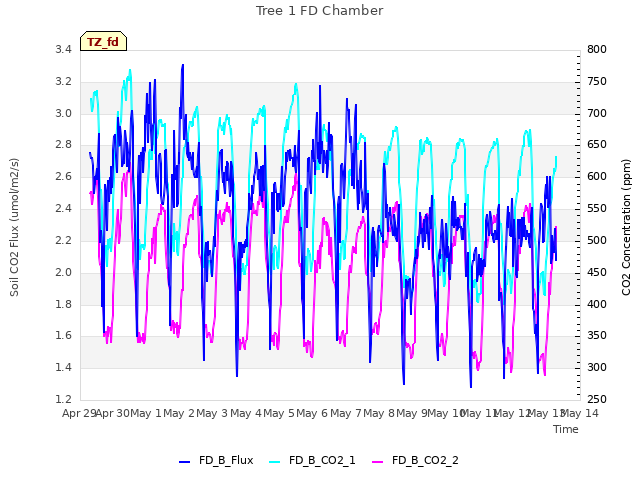Viewport: 640px width, 480px height.
Task: Click the May 6 x-axis tick label
Action: (x=312, y=413)
